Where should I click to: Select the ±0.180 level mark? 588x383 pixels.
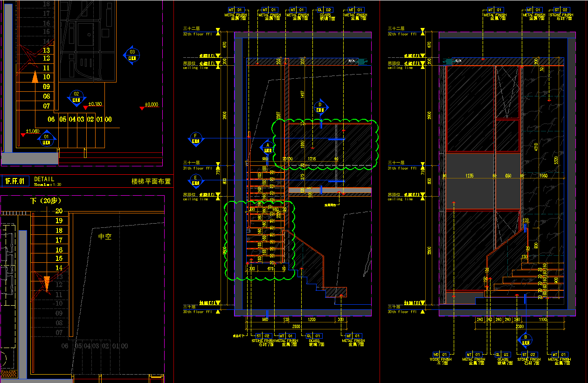[95, 104]
